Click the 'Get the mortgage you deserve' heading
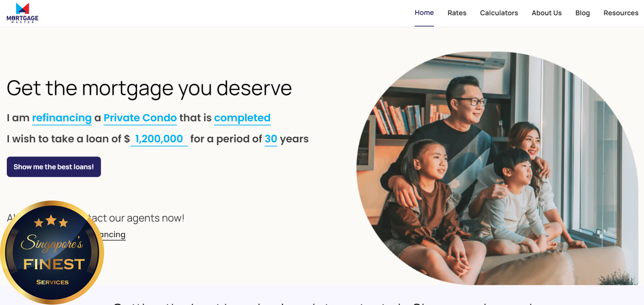644x305 pixels. pyautogui.click(x=149, y=88)
